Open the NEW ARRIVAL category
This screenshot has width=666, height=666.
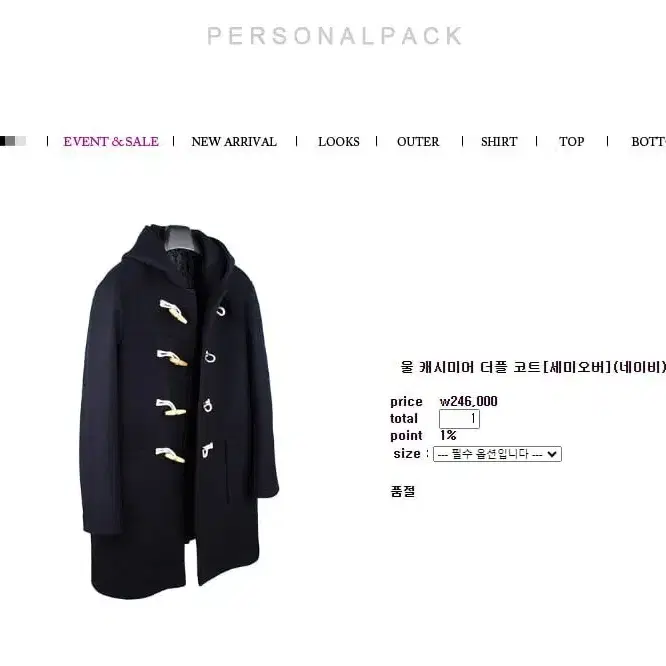click(x=234, y=141)
